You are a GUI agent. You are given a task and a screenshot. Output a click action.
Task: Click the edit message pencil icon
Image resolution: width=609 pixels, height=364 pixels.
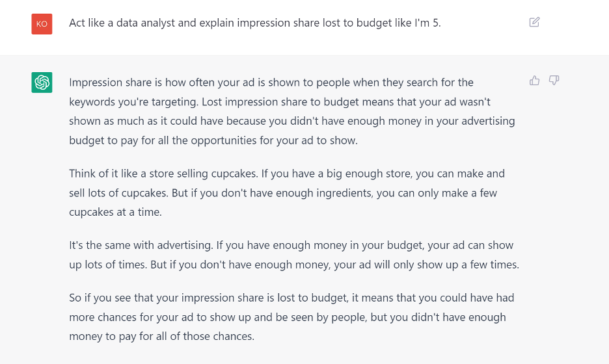tap(534, 22)
